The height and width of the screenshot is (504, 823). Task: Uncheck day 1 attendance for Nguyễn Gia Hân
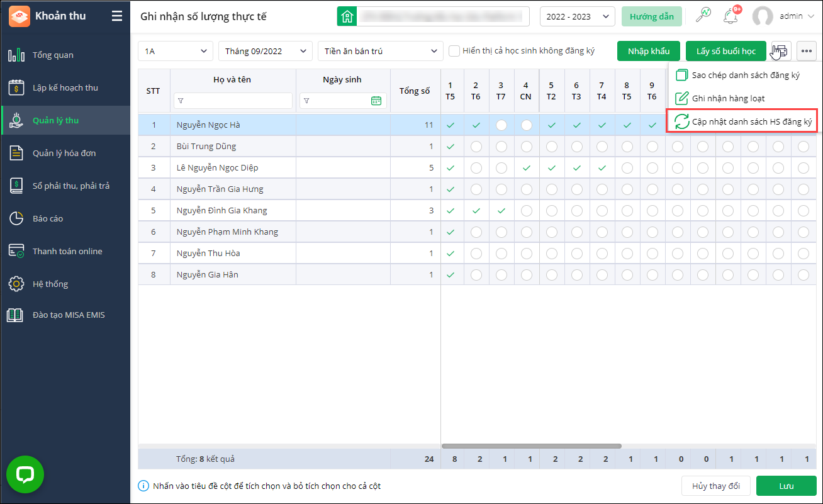(451, 275)
